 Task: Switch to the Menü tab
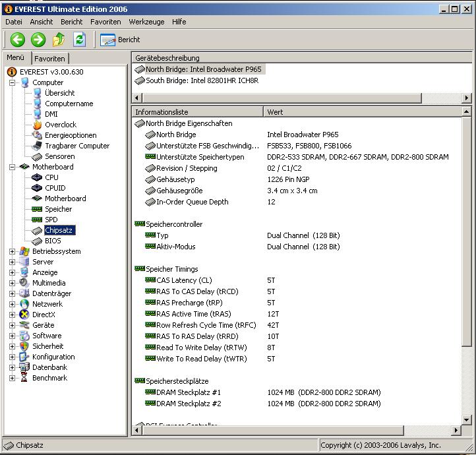[x=16, y=57]
